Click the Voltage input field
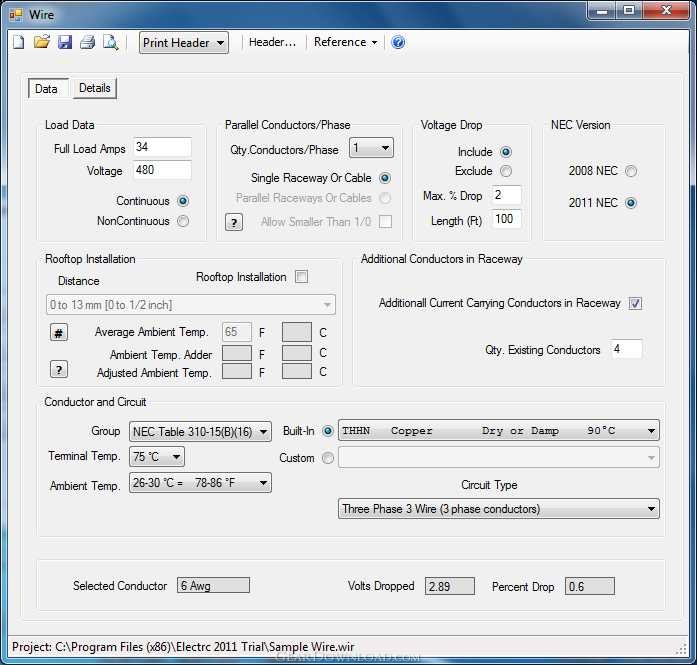This screenshot has height=665, width=697. click(162, 170)
